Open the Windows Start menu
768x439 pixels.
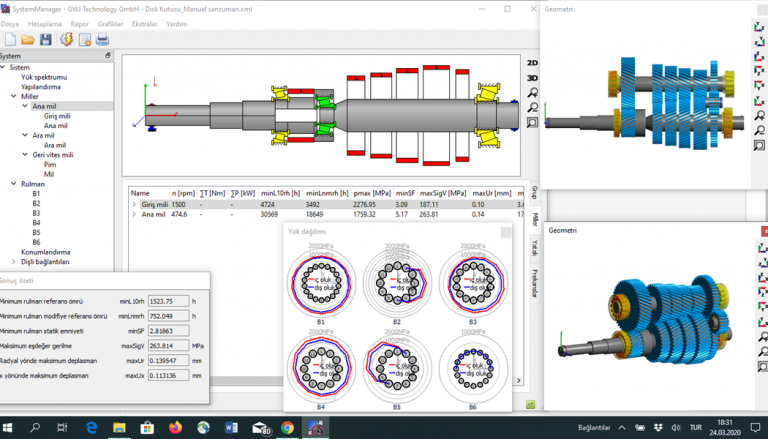[x=8, y=428]
